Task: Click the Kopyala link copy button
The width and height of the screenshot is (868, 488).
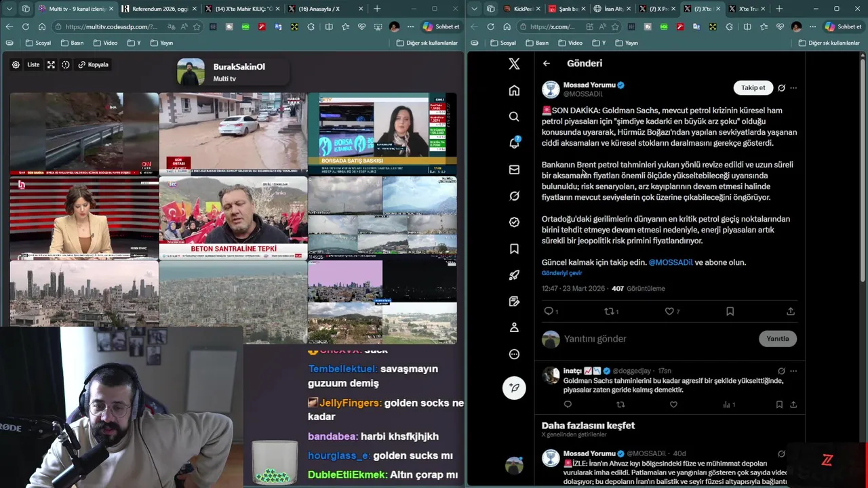Action: coord(93,64)
